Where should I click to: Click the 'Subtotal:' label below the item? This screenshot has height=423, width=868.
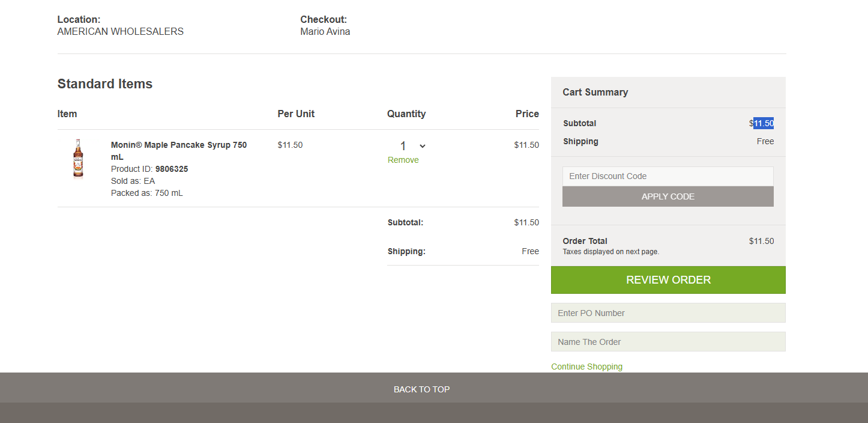click(x=405, y=222)
